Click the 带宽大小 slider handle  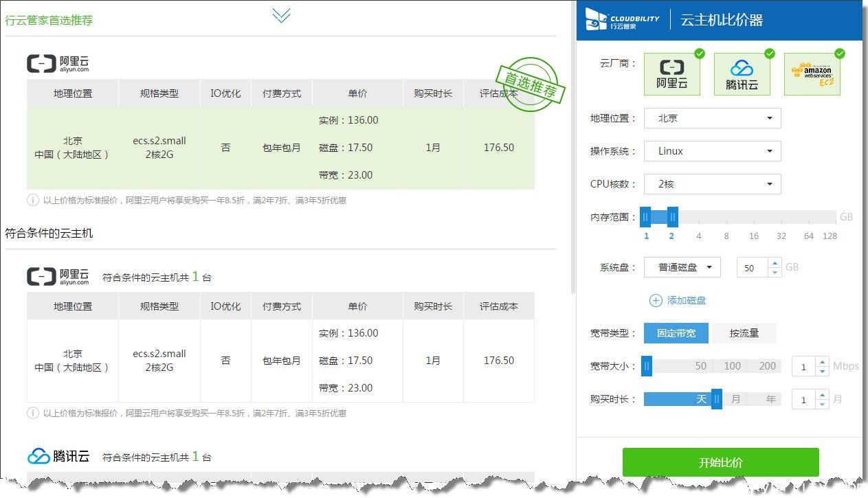(646, 366)
